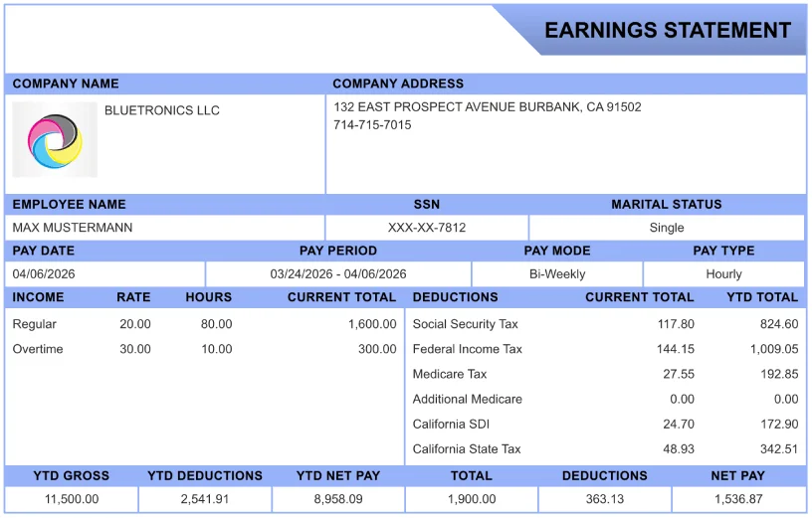Select California State Tax amount 48.93
812x518 pixels.
679,449
